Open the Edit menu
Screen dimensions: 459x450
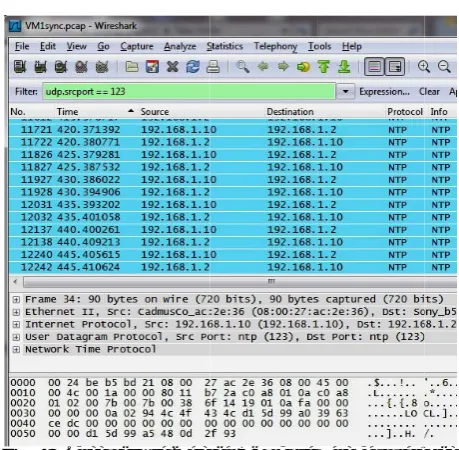tap(48, 46)
